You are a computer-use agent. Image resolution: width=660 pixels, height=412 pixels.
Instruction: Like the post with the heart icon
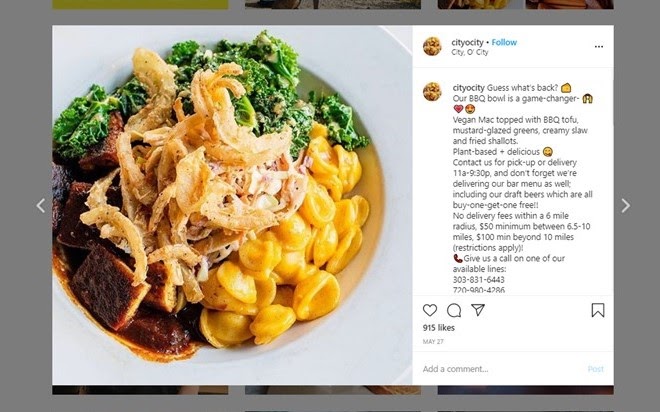tap(430, 310)
